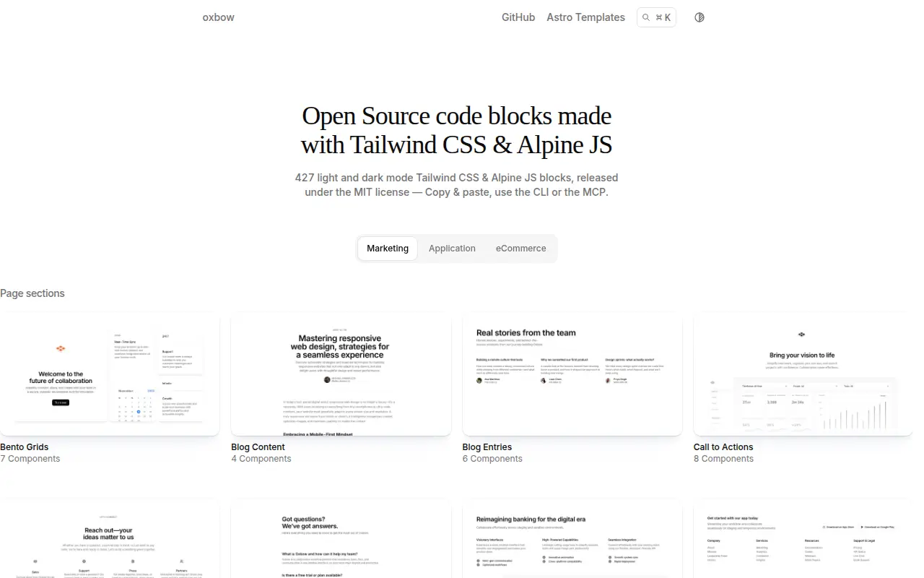Click the 'Open Source code blocks' headline
Viewport: 924px width, 578px height.
coord(456,130)
